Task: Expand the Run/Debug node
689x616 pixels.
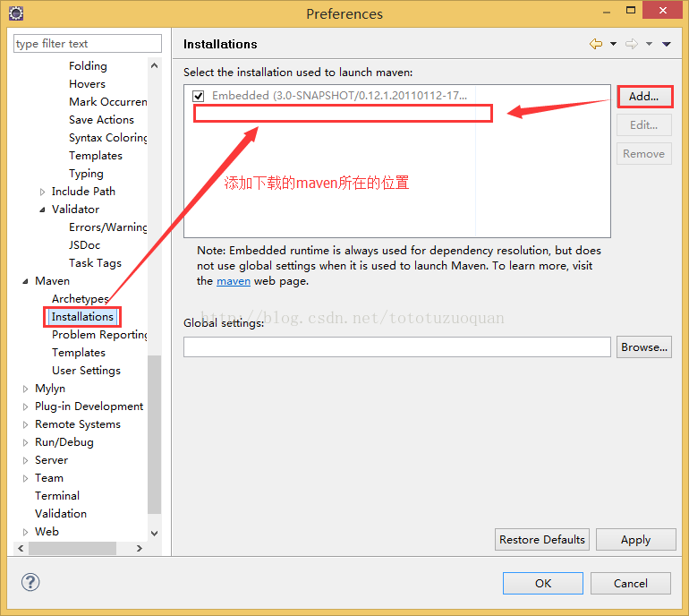Action: [25, 443]
